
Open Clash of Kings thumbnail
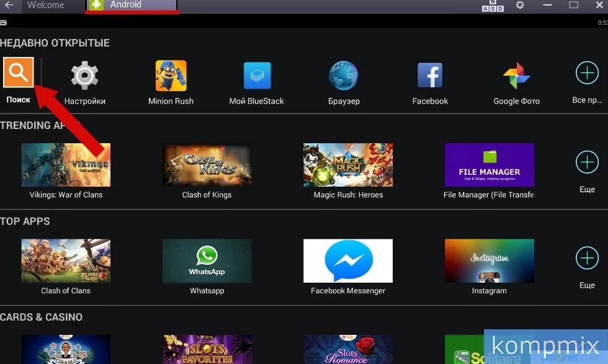tap(207, 165)
